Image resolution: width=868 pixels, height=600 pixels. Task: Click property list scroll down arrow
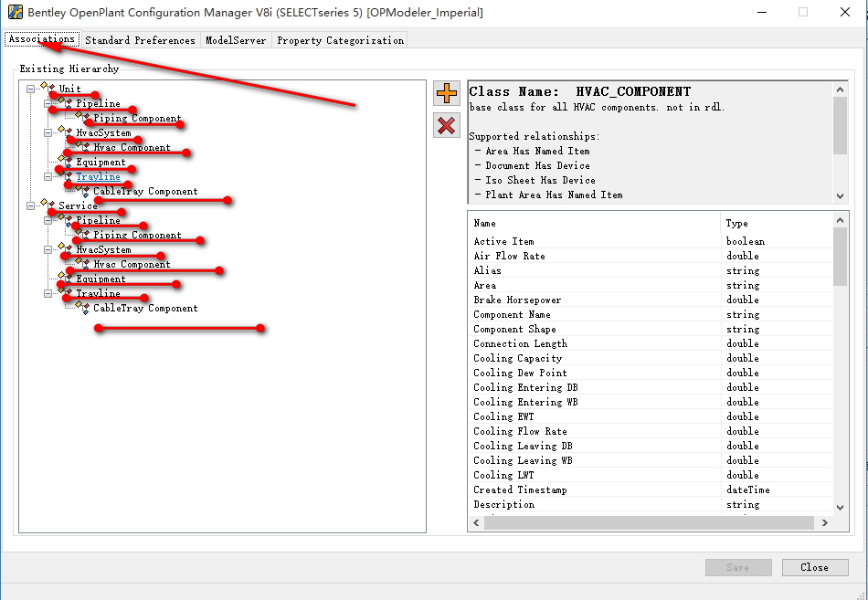(841, 507)
